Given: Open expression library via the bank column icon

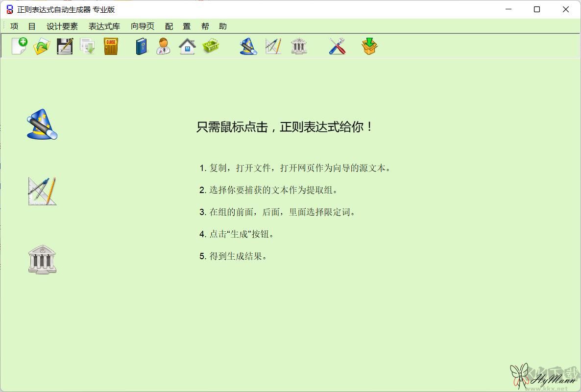Looking at the screenshot, I should point(299,46).
